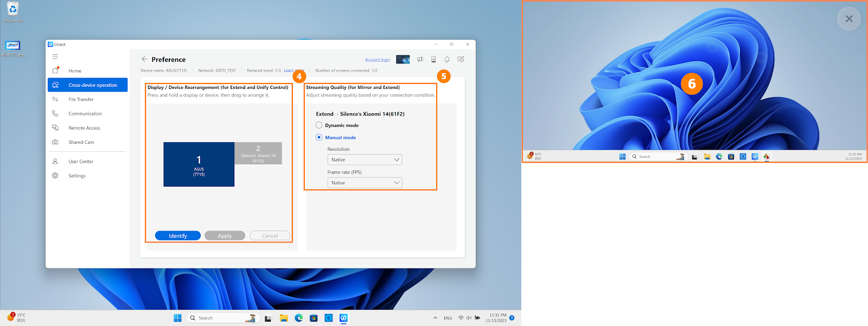Open Task View on main taskbar
The width and height of the screenshot is (868, 326).
268,318
